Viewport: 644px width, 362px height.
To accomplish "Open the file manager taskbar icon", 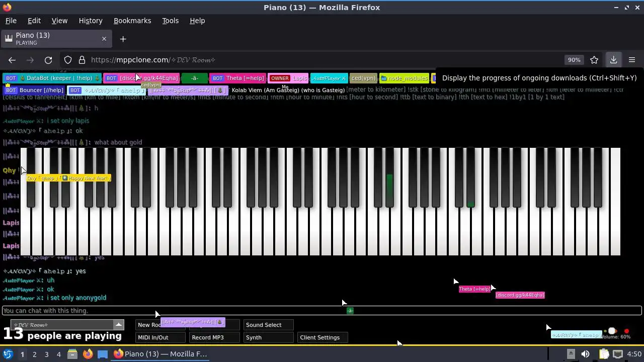I will (x=72, y=354).
